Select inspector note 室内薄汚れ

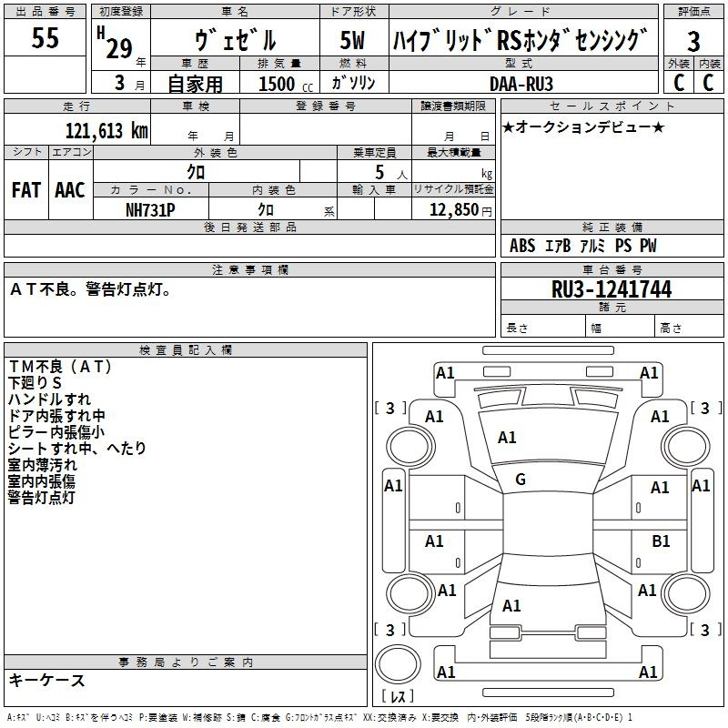[42, 464]
